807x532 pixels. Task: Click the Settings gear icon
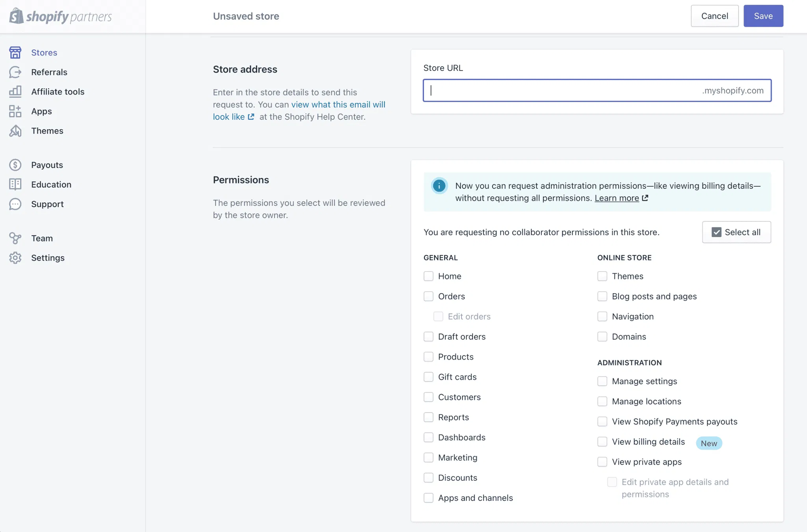(x=15, y=258)
